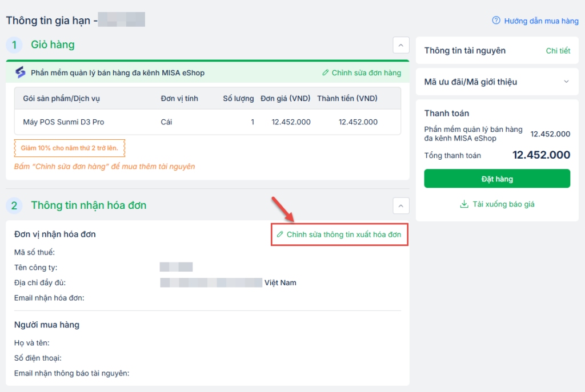
Task: Collapse the Giỏ hàng section
Action: (x=400, y=45)
